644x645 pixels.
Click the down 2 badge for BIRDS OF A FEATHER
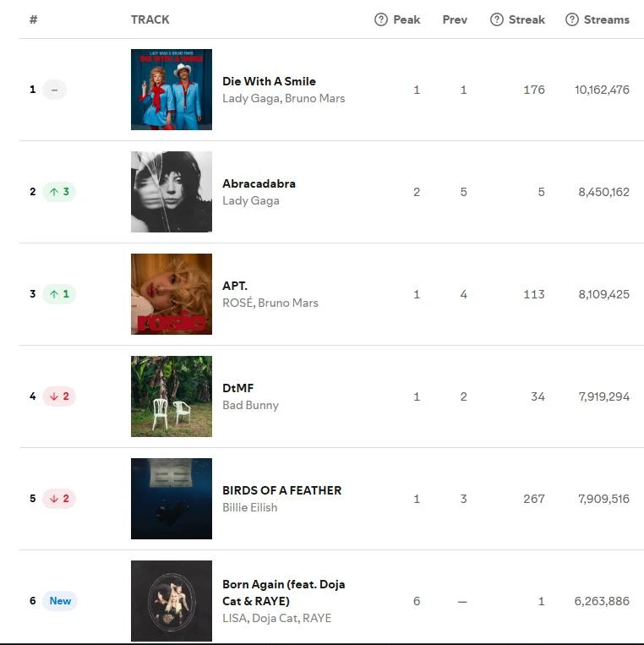pyautogui.click(x=59, y=499)
